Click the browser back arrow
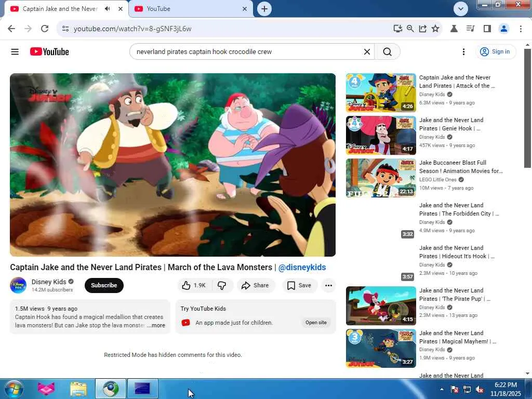 (11, 29)
